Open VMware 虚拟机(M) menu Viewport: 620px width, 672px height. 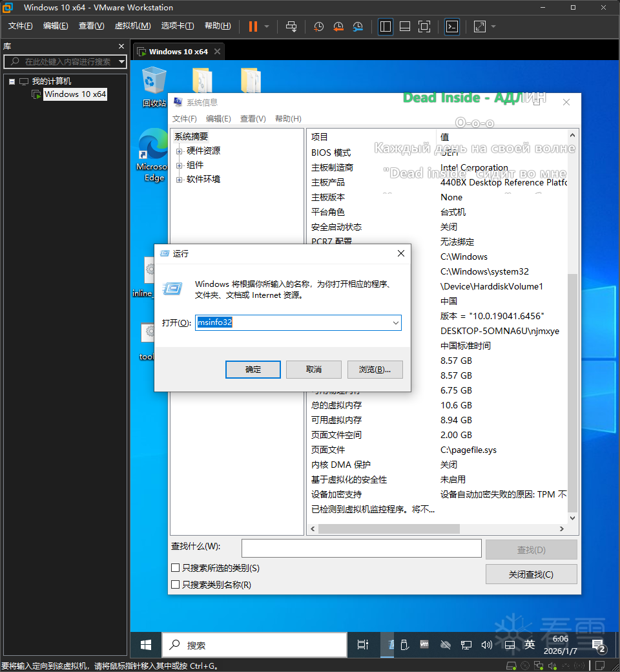pos(132,26)
